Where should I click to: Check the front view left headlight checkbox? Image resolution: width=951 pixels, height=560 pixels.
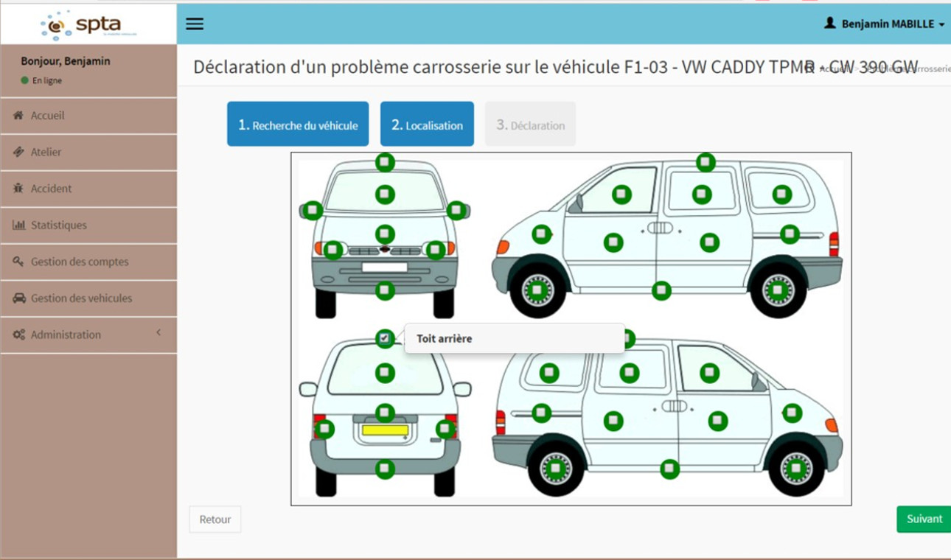point(333,251)
